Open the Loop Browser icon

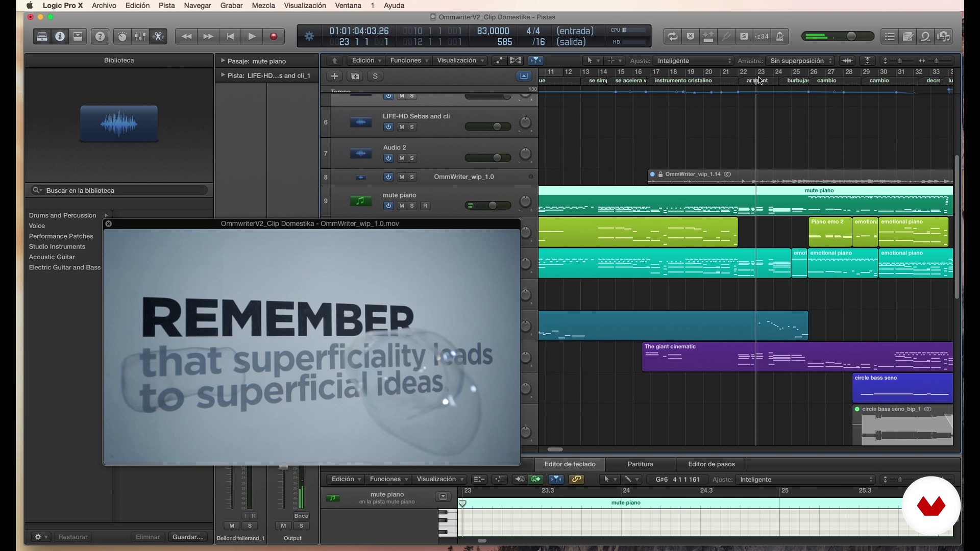926,36
